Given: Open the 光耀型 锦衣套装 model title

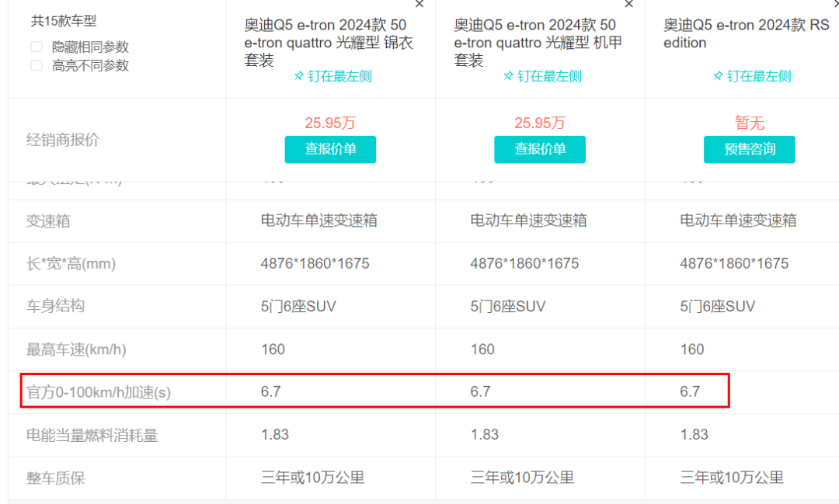Looking at the screenshot, I should click(329, 43).
